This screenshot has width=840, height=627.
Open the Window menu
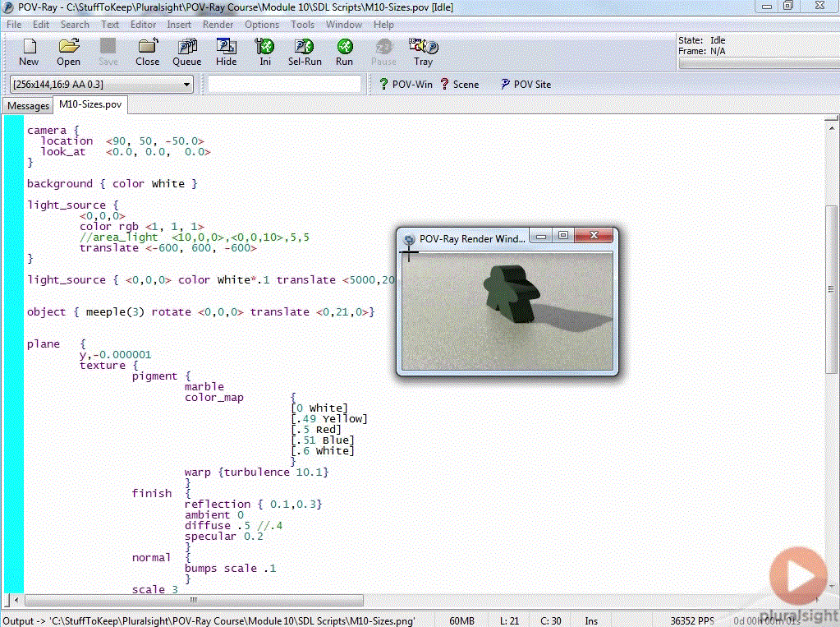pyautogui.click(x=344, y=25)
